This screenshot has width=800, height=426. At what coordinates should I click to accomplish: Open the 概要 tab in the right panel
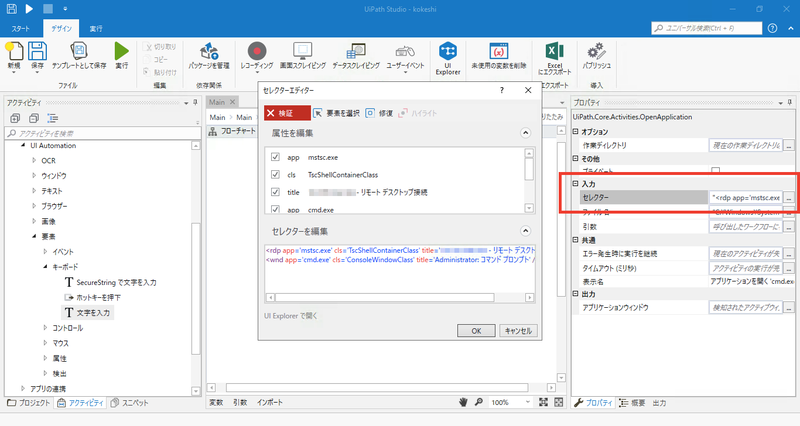633,403
